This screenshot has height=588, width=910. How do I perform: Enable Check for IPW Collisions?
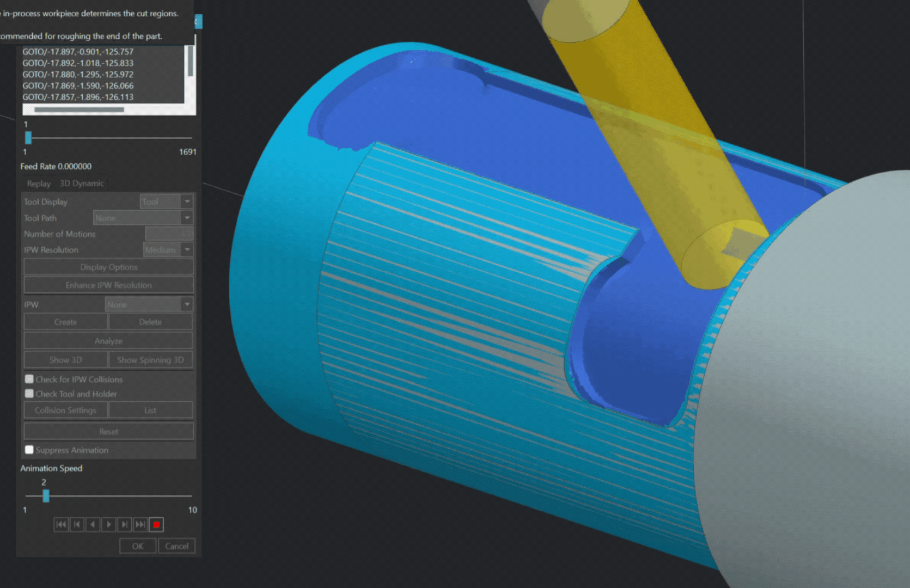coord(29,379)
